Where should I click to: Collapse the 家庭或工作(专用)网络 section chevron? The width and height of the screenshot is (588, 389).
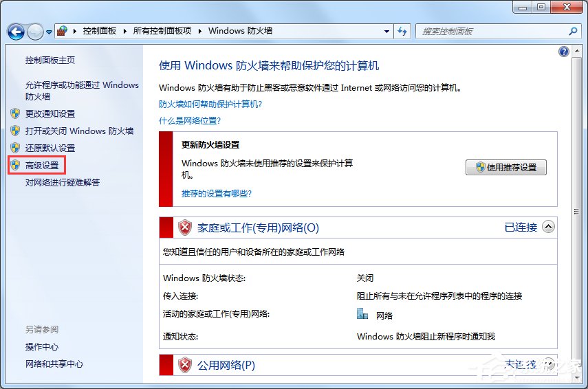point(548,227)
